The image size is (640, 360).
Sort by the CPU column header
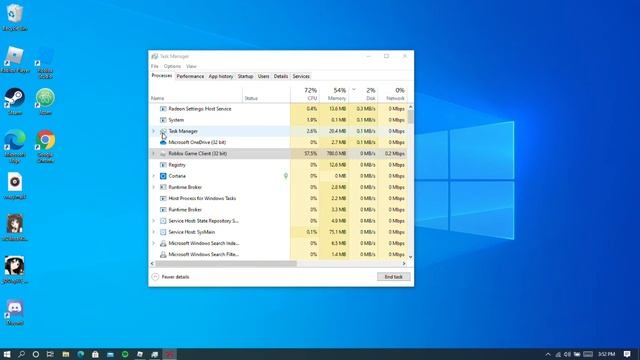[305, 94]
